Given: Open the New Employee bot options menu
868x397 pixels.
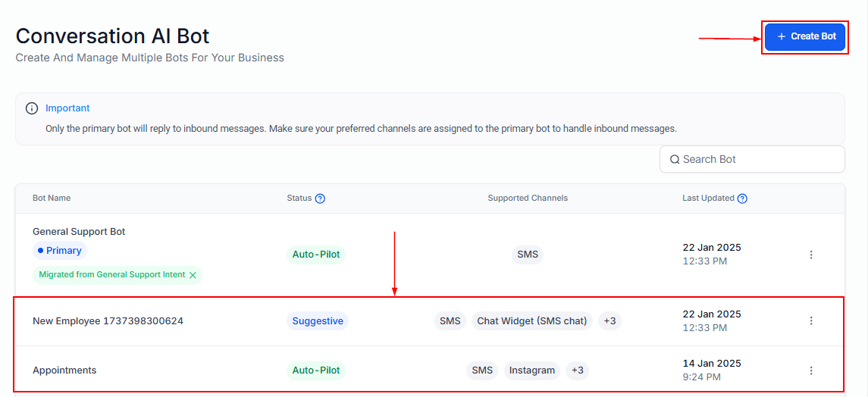Looking at the screenshot, I should coord(811,320).
